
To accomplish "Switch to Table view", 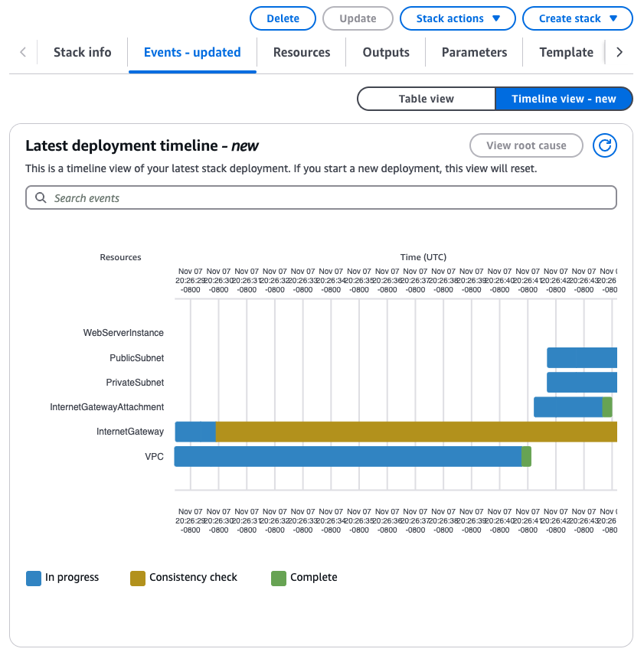I will tap(426, 99).
